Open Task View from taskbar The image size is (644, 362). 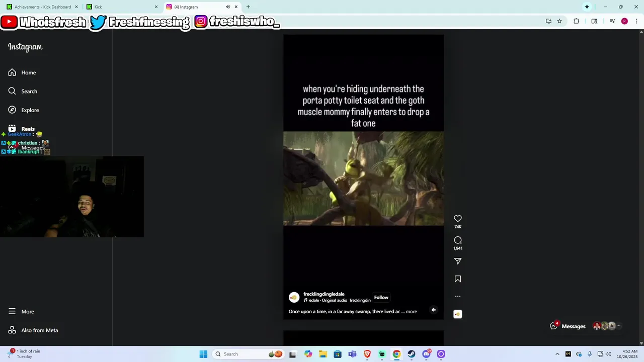click(x=293, y=354)
